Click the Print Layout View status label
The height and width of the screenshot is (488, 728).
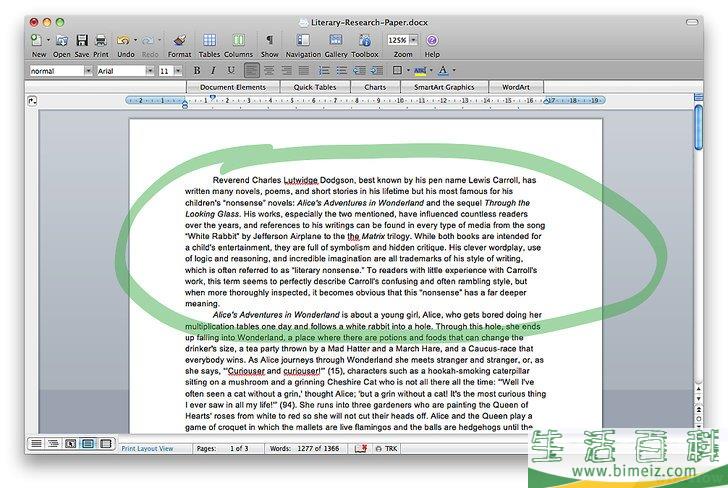point(147,449)
